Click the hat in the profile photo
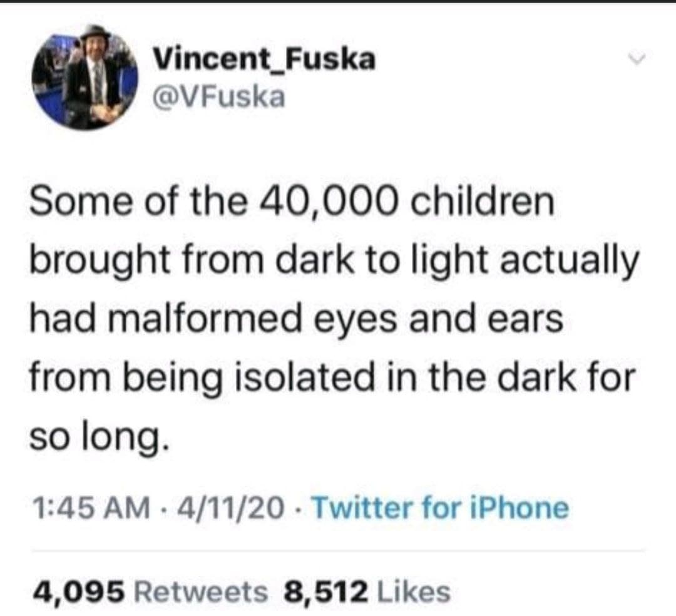Screen dimensions: 676x616 (x=95, y=33)
